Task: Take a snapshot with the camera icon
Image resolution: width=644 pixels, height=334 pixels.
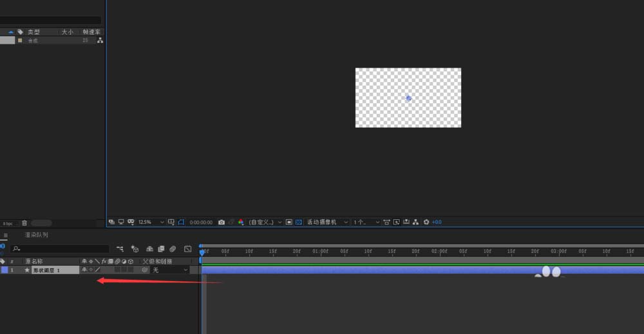Action: click(222, 222)
